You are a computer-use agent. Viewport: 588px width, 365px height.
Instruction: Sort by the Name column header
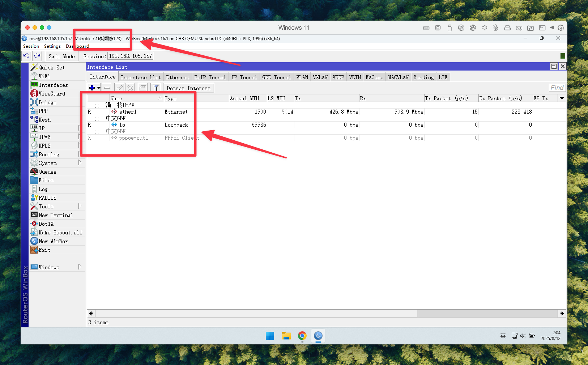pyautogui.click(x=136, y=98)
